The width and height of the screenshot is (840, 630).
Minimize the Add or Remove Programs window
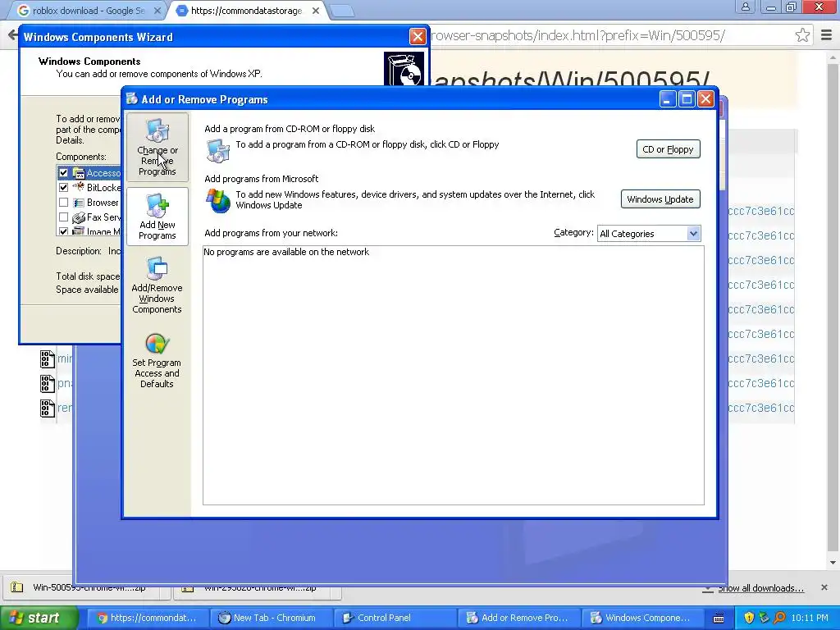coord(668,99)
